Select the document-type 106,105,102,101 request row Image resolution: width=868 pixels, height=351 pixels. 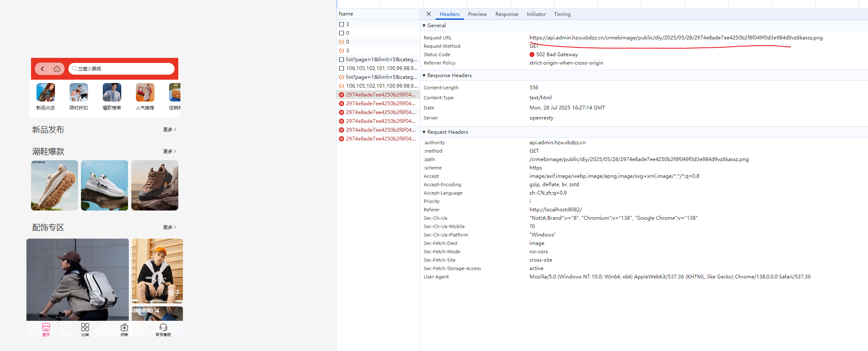click(x=378, y=68)
